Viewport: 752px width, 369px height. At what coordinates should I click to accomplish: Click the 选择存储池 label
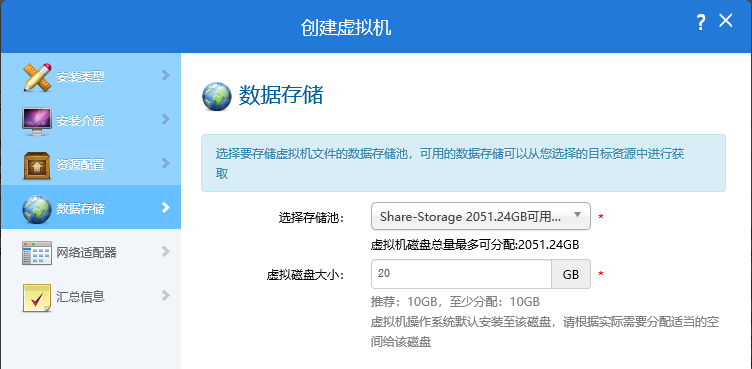tap(312, 218)
